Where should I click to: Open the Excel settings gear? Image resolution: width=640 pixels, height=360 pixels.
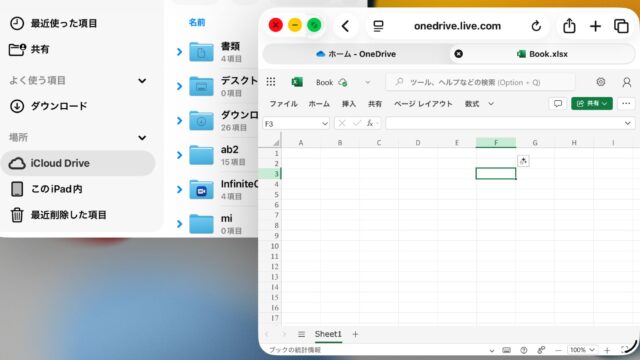click(600, 82)
